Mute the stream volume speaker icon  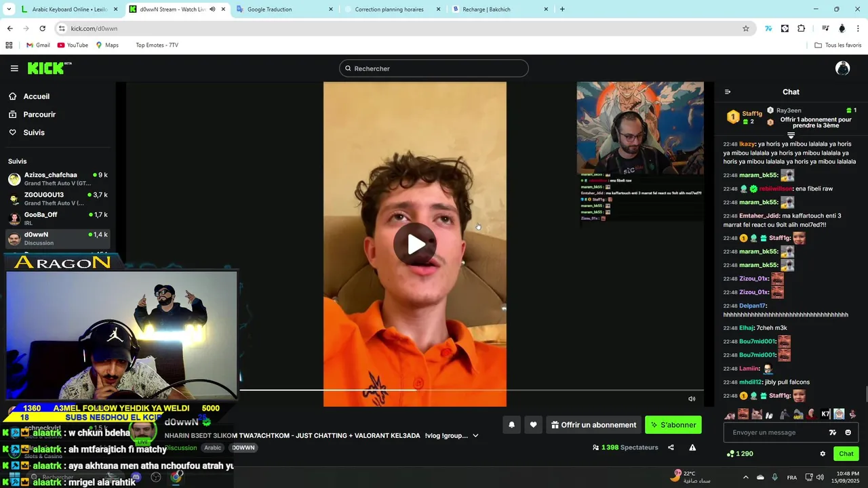pyautogui.click(x=692, y=399)
